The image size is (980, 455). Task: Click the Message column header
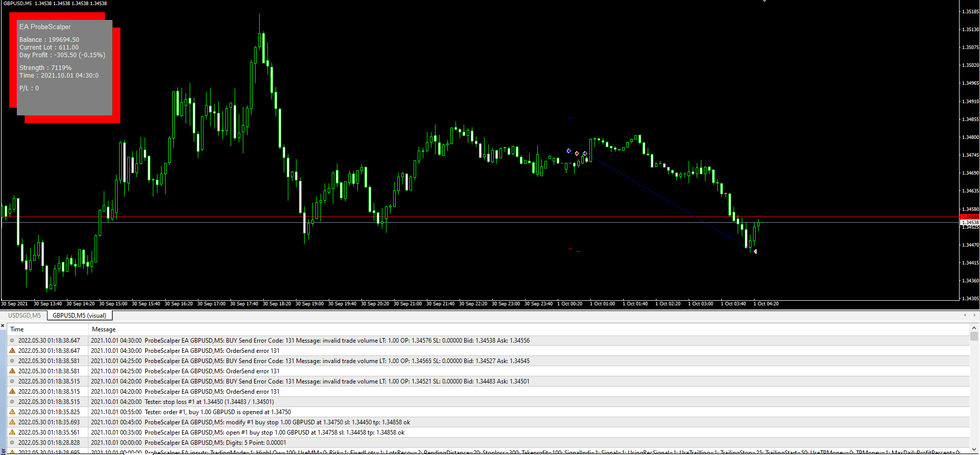(104, 329)
